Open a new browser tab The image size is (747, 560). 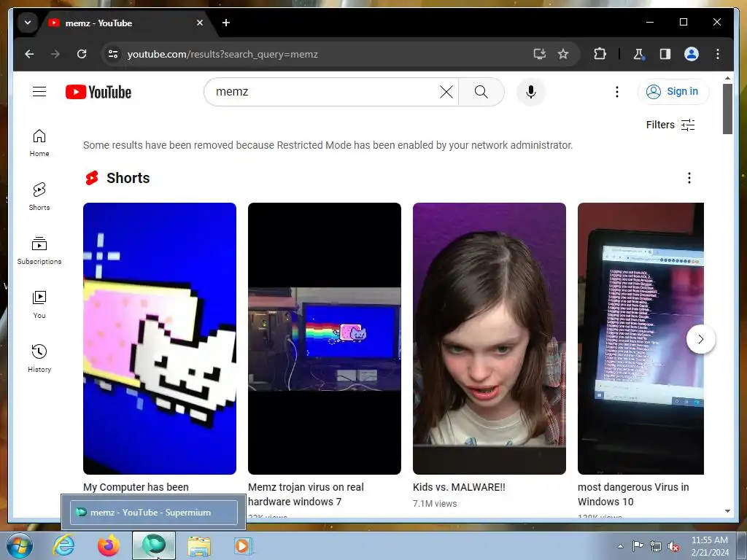[x=226, y=23]
